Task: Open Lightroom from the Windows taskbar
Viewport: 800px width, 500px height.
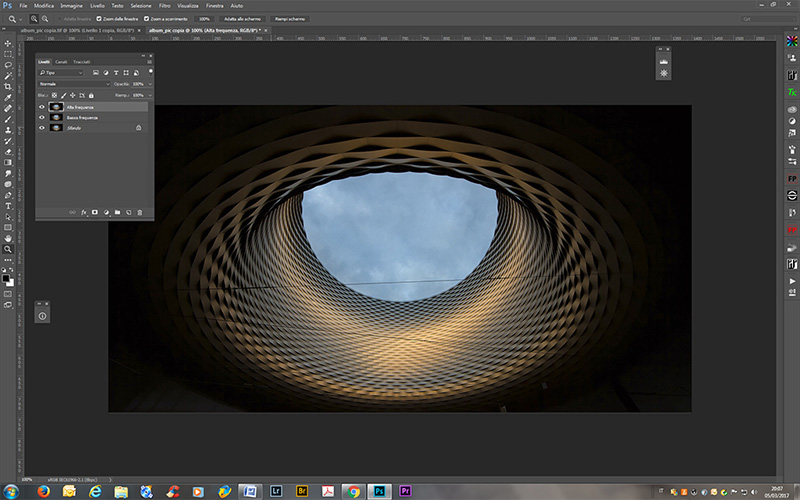Action: click(x=276, y=491)
